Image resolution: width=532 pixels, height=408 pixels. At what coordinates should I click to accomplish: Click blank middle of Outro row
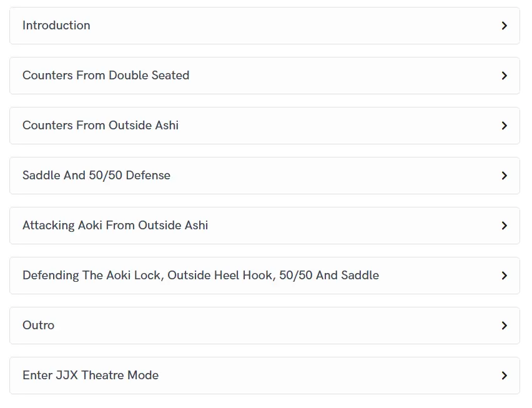point(268,326)
